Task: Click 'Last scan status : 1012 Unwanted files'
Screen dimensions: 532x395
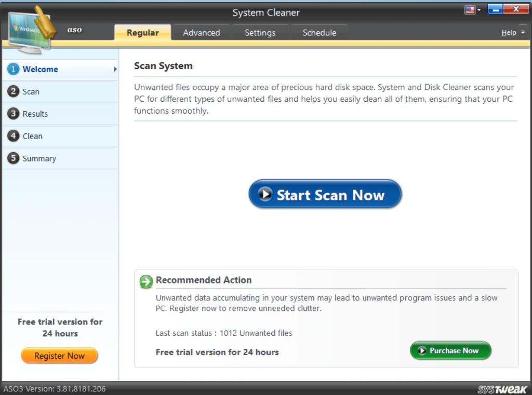Action: [224, 333]
